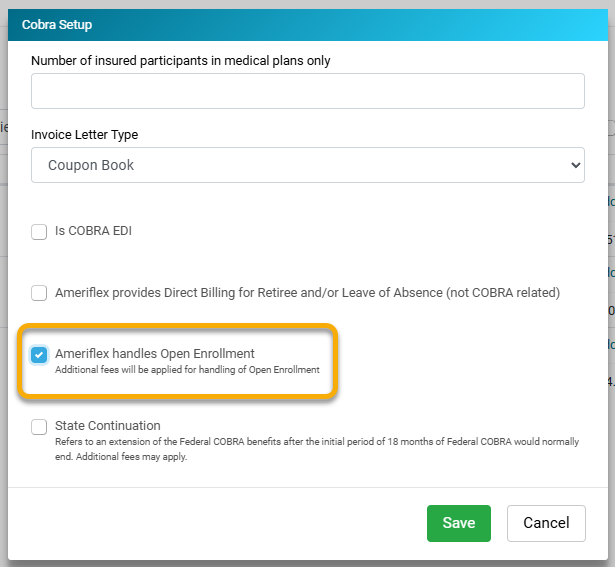The height and width of the screenshot is (567, 615).
Task: Click the chevron arrow on Coupon Book dropdown
Action: click(575, 165)
